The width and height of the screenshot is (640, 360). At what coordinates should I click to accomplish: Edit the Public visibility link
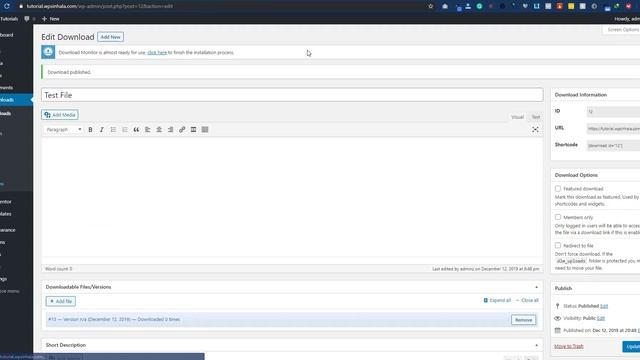601,318
